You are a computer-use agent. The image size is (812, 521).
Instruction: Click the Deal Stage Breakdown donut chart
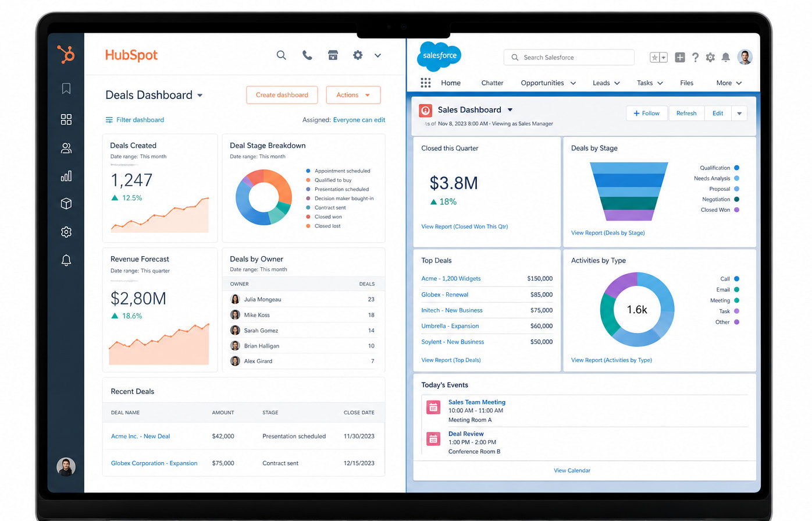pyautogui.click(x=263, y=197)
